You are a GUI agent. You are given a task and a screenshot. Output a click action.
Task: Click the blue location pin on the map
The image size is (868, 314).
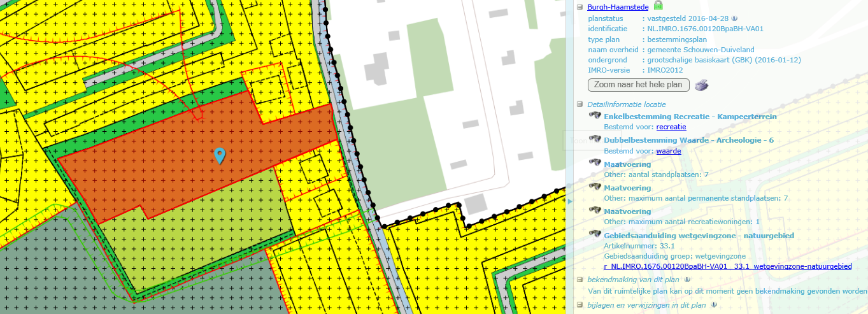click(x=220, y=155)
